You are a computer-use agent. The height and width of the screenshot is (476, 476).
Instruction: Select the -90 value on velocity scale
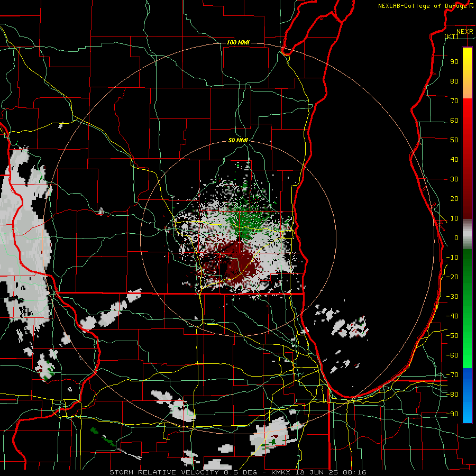coord(452,414)
